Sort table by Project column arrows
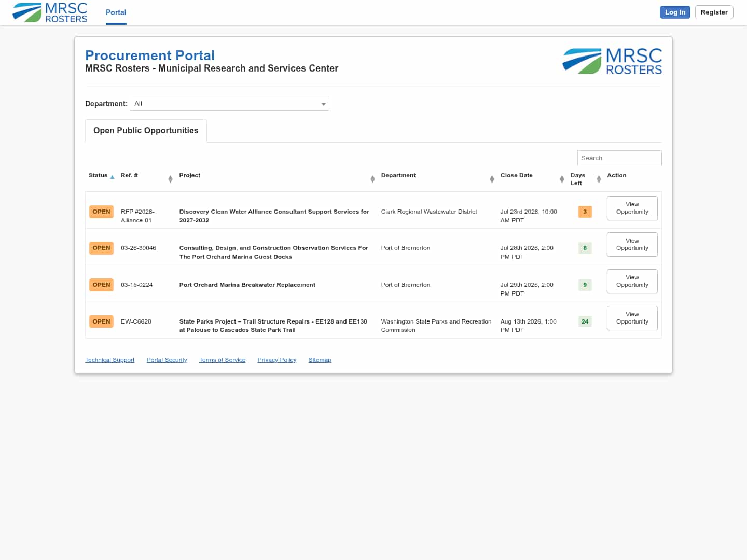The image size is (747, 560). pos(372,179)
